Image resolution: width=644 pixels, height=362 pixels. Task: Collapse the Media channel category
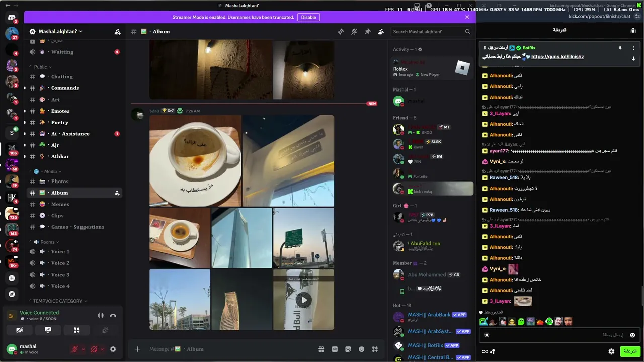47,171
